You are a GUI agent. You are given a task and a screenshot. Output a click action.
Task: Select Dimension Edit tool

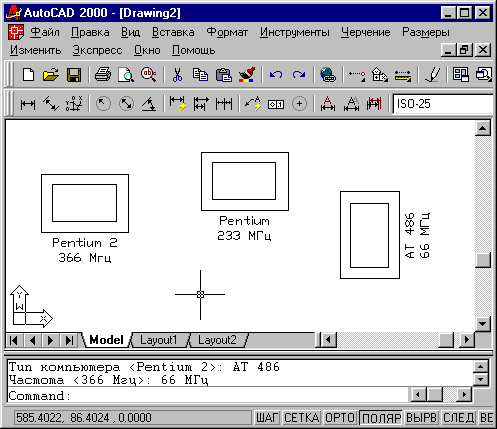click(328, 104)
